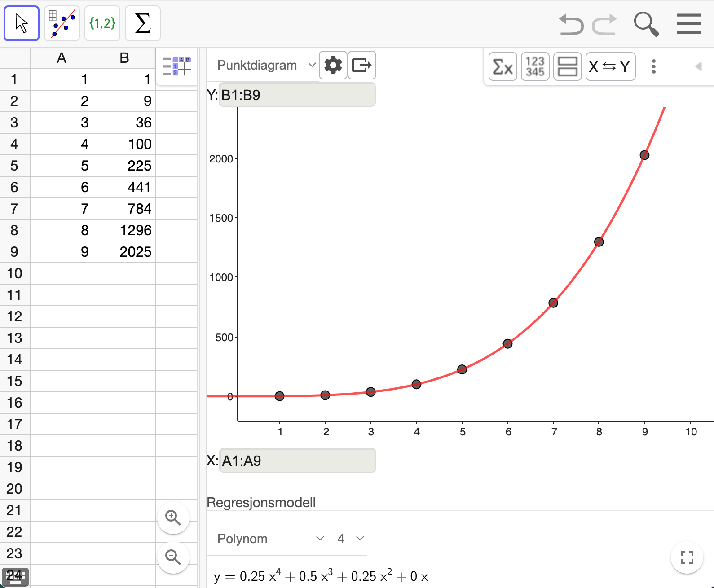Select cell A9 in row 9

coord(62,252)
